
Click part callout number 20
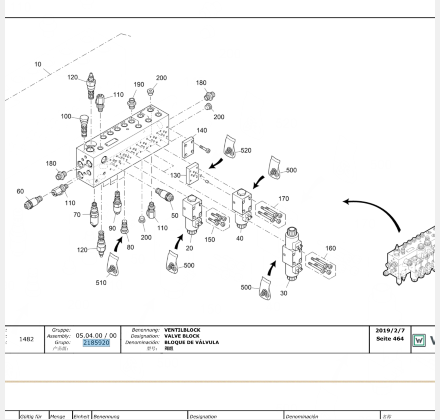click(x=189, y=248)
